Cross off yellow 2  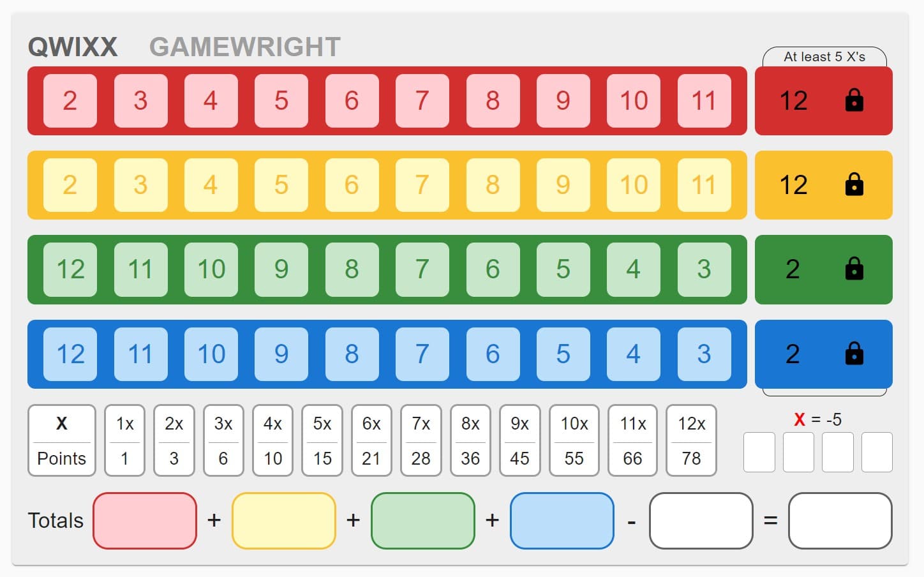[x=70, y=184]
